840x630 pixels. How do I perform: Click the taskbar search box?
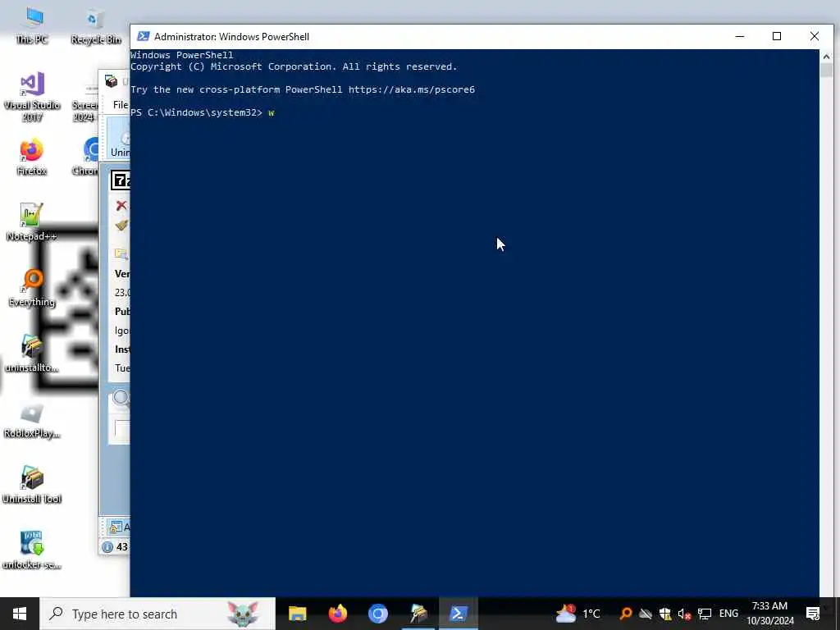[x=157, y=614]
